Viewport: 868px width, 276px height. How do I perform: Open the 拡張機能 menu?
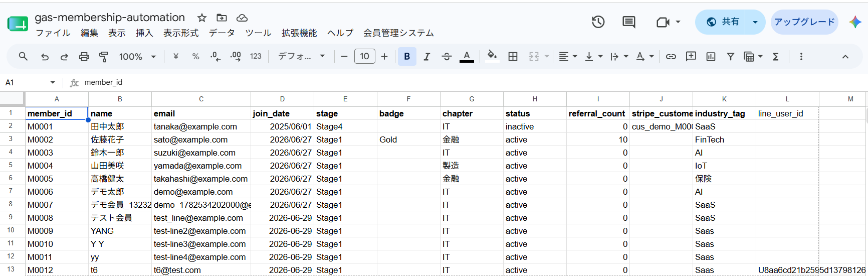(299, 33)
